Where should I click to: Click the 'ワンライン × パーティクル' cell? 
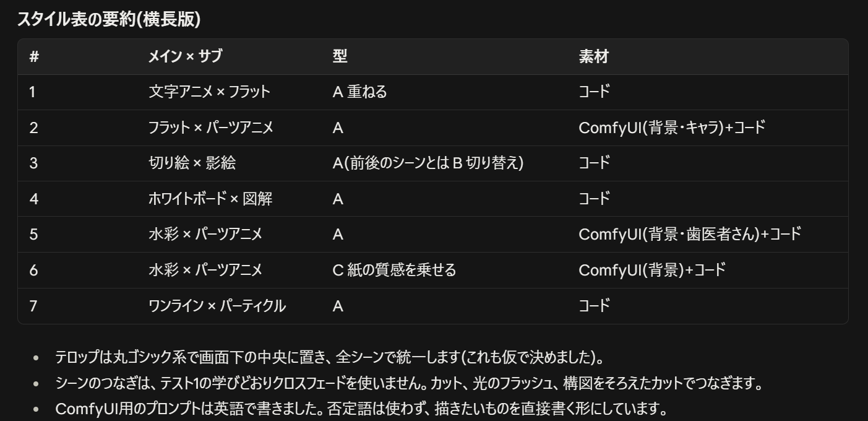coord(217,306)
